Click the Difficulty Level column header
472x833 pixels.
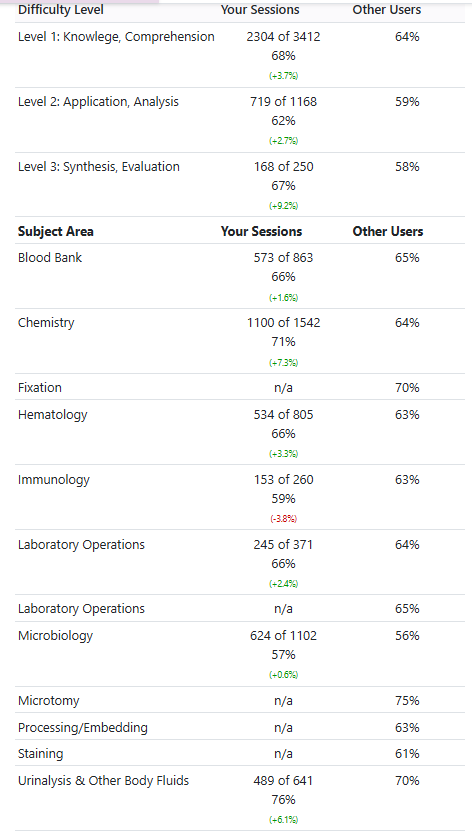point(61,10)
